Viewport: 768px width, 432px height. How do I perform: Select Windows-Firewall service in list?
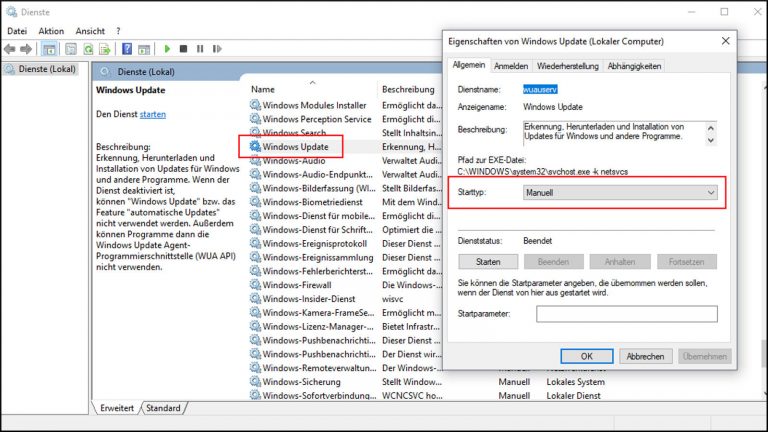coord(295,285)
